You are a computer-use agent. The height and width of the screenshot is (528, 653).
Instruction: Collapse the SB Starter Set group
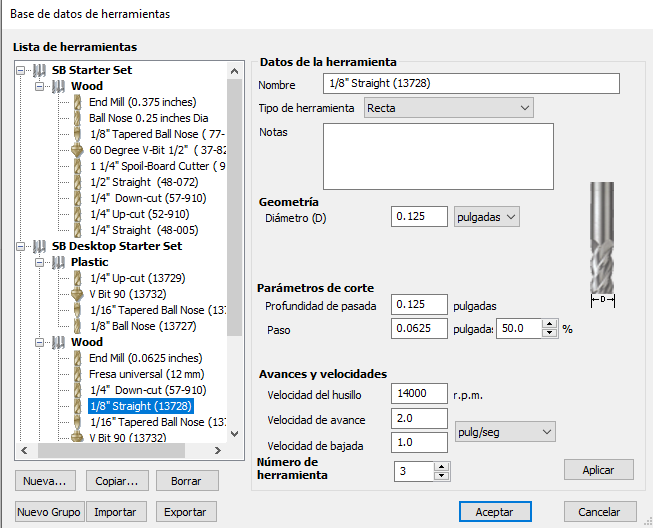pos(20,70)
